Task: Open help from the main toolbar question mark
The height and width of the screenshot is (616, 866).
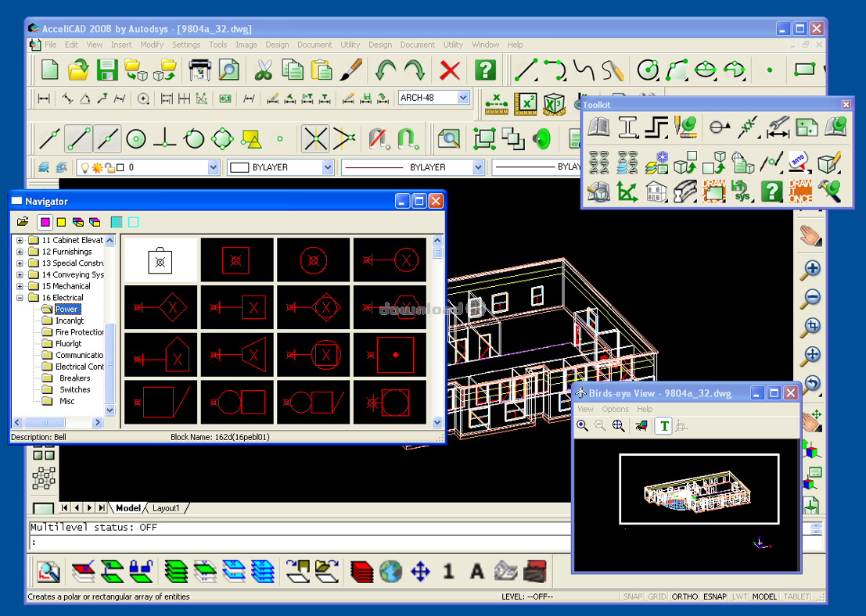Action: tap(485, 70)
